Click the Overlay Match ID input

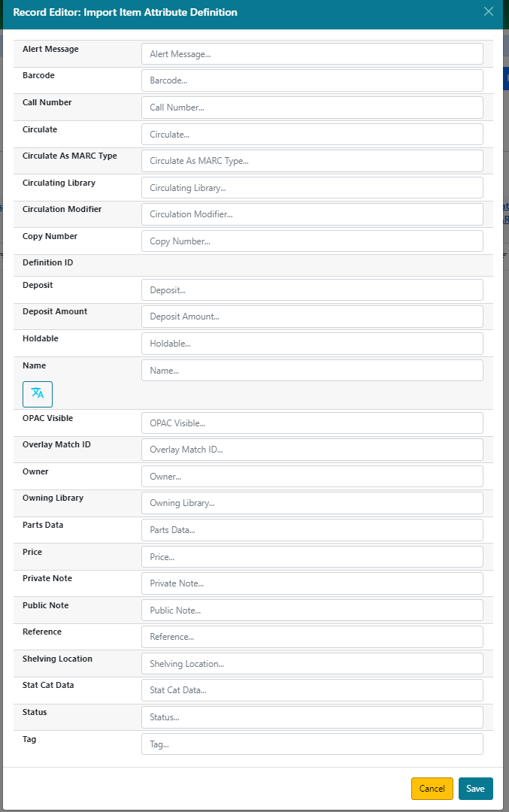point(312,450)
